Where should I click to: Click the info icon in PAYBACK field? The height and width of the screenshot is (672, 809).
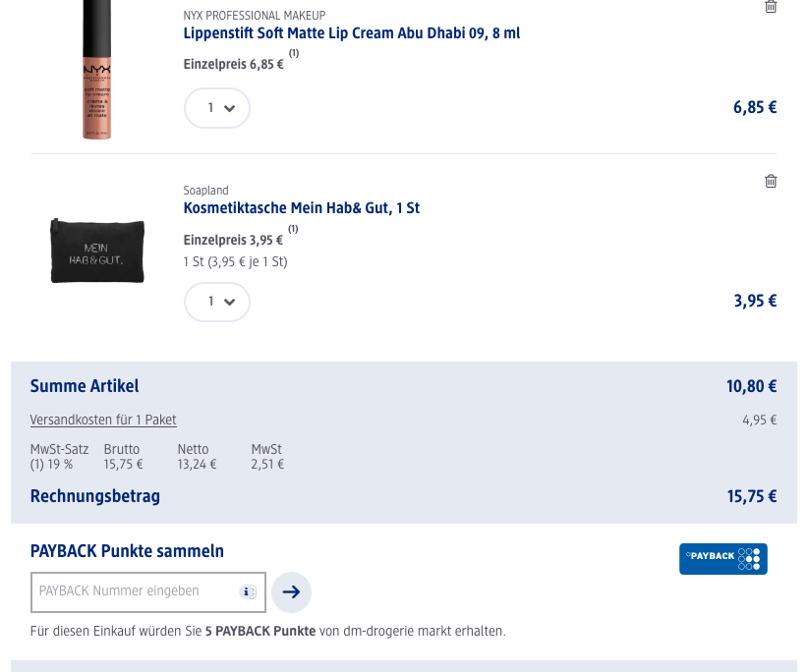pos(248,591)
